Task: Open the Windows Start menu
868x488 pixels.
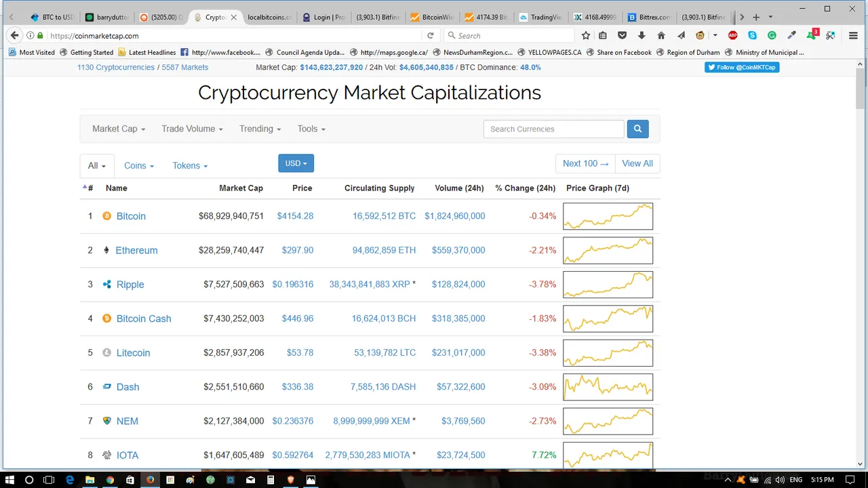Action: pos(9,480)
